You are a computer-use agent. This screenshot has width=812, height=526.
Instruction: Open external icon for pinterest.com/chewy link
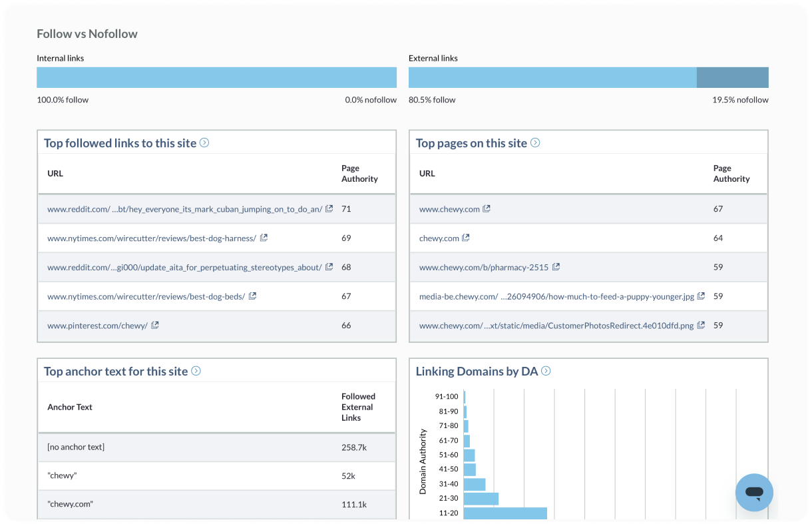pos(155,326)
